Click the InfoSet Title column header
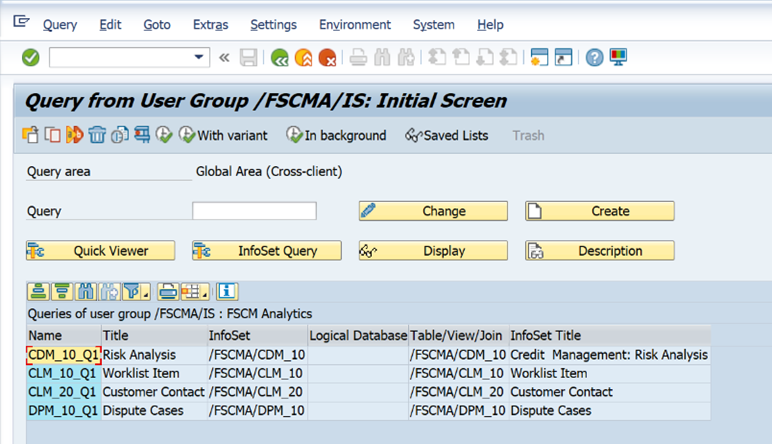 click(610, 336)
